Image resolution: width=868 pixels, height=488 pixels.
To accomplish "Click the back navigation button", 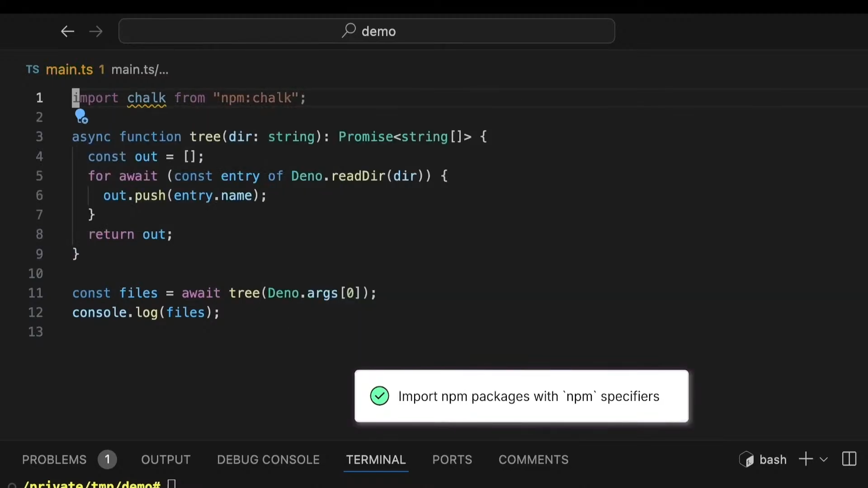I will (67, 31).
